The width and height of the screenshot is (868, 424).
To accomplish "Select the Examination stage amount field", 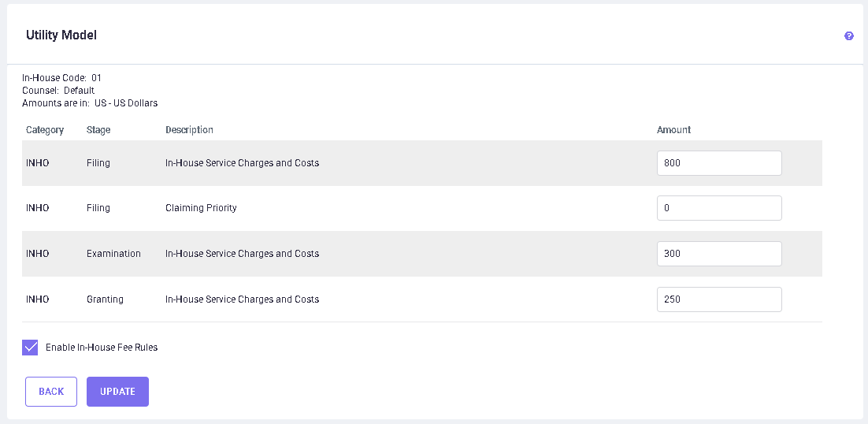I will (x=718, y=254).
